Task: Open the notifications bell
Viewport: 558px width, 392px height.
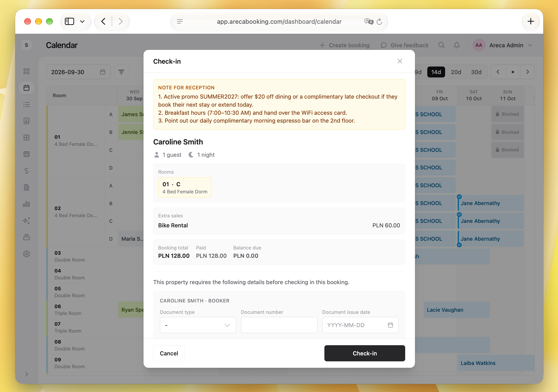Action: (x=457, y=45)
